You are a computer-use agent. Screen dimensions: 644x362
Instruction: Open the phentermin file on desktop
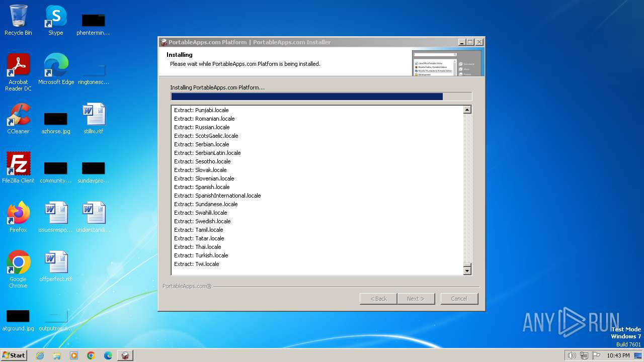tap(93, 24)
